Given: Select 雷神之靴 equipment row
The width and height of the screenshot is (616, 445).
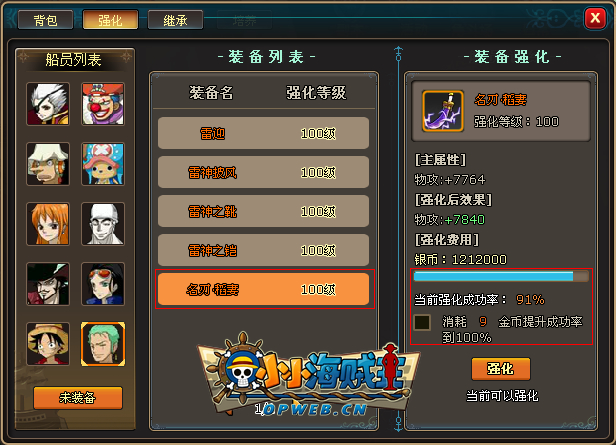Looking at the screenshot, I should tap(263, 211).
